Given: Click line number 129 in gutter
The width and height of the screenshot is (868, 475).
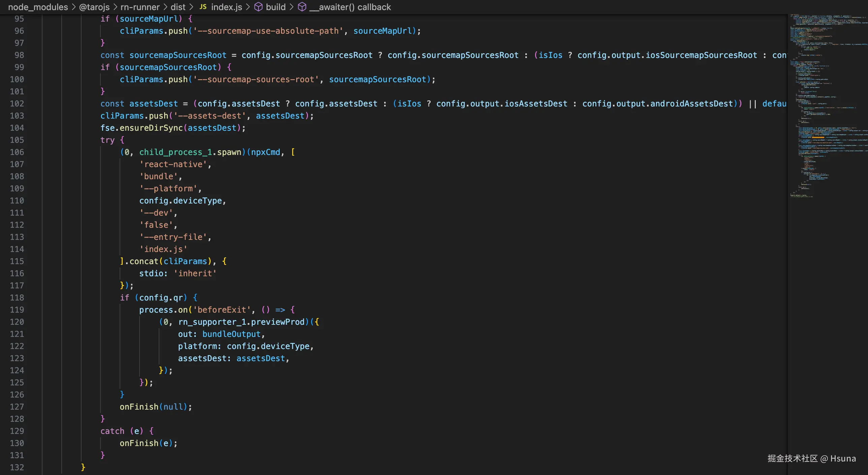Looking at the screenshot, I should (17, 431).
